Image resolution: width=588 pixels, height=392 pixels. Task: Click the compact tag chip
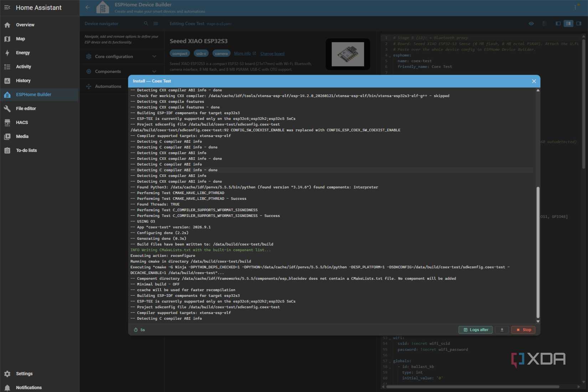(x=180, y=53)
